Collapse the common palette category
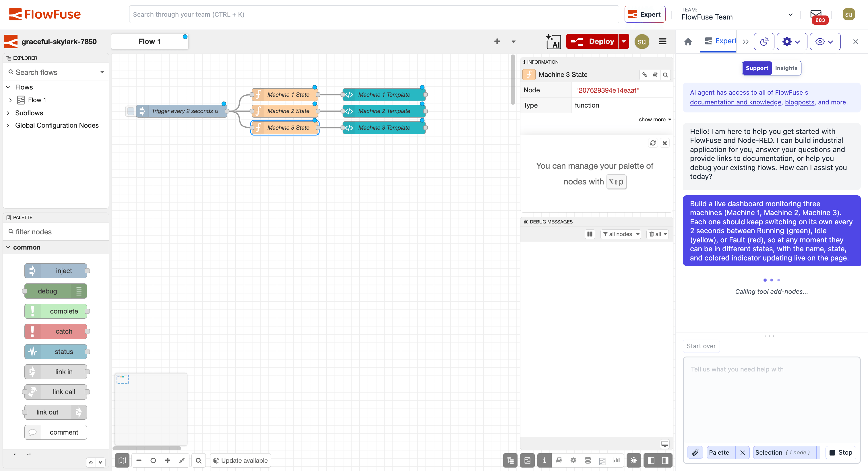Screen dimensions: 868x471 [56, 248]
